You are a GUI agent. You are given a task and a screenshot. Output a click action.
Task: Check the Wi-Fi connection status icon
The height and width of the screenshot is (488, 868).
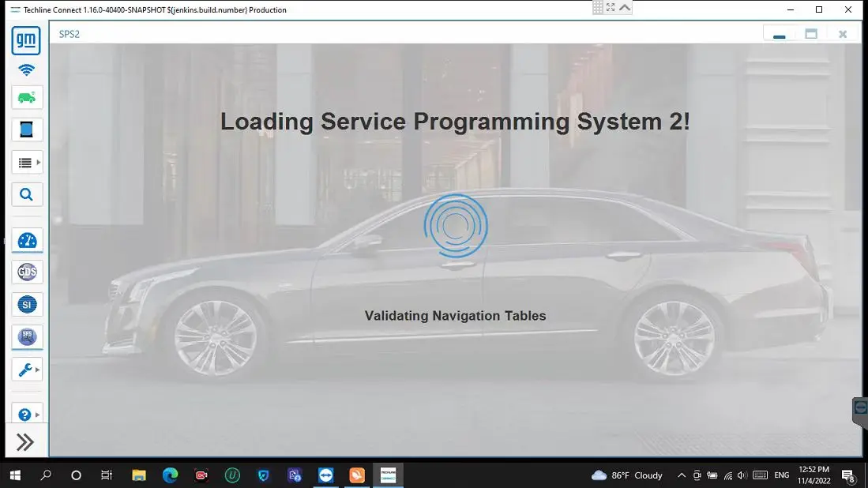pyautogui.click(x=26, y=69)
